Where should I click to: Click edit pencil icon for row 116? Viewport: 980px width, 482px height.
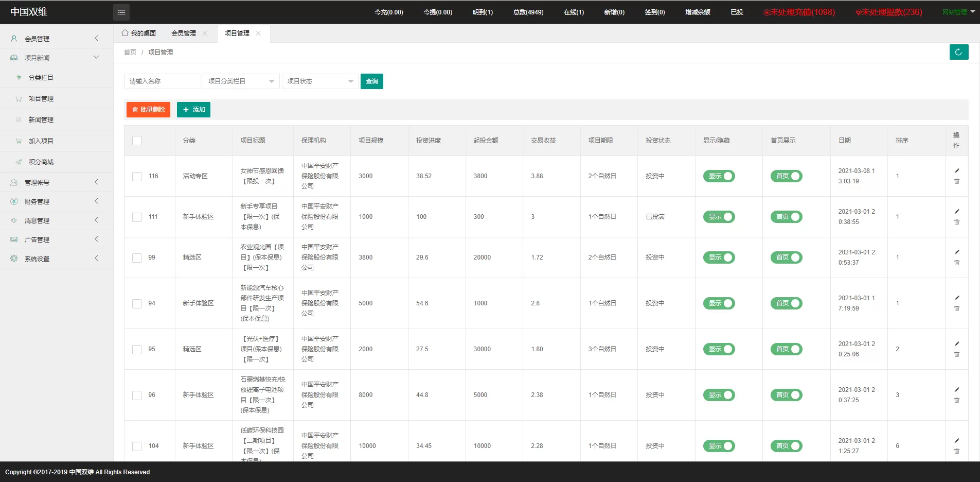[957, 171]
